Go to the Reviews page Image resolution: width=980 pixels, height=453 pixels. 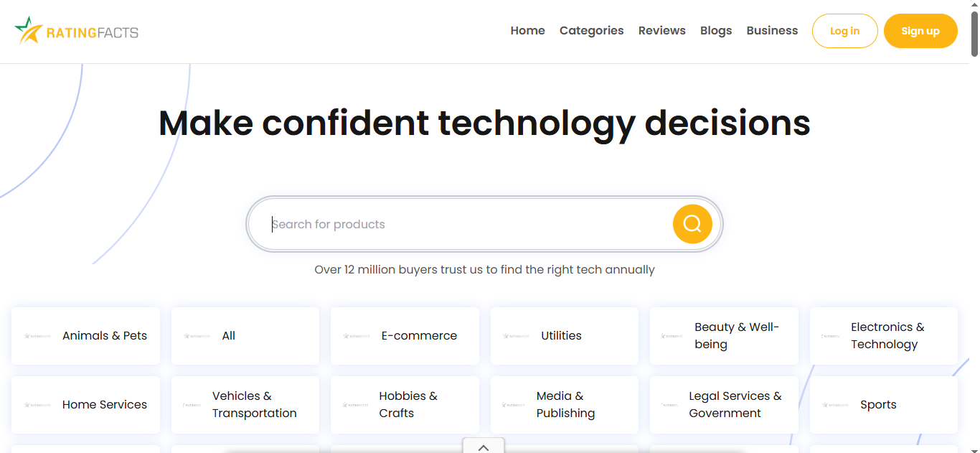tap(661, 31)
